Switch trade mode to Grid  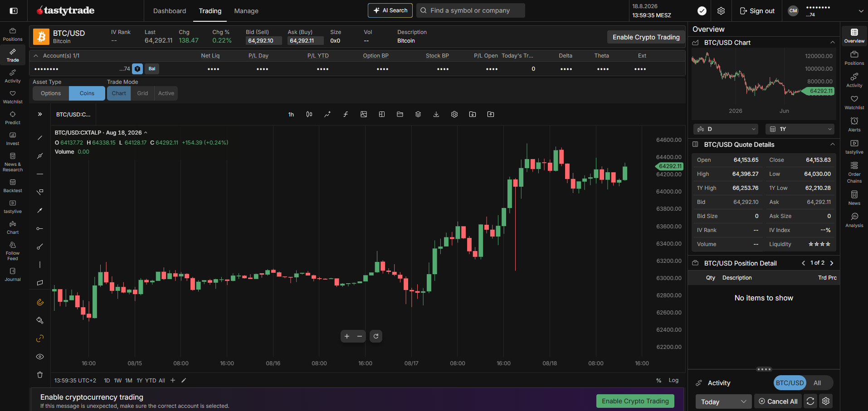142,93
